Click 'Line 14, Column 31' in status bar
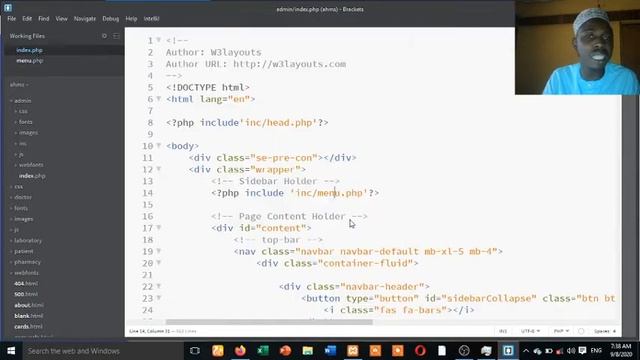This screenshot has height=360, width=640. click(149, 331)
